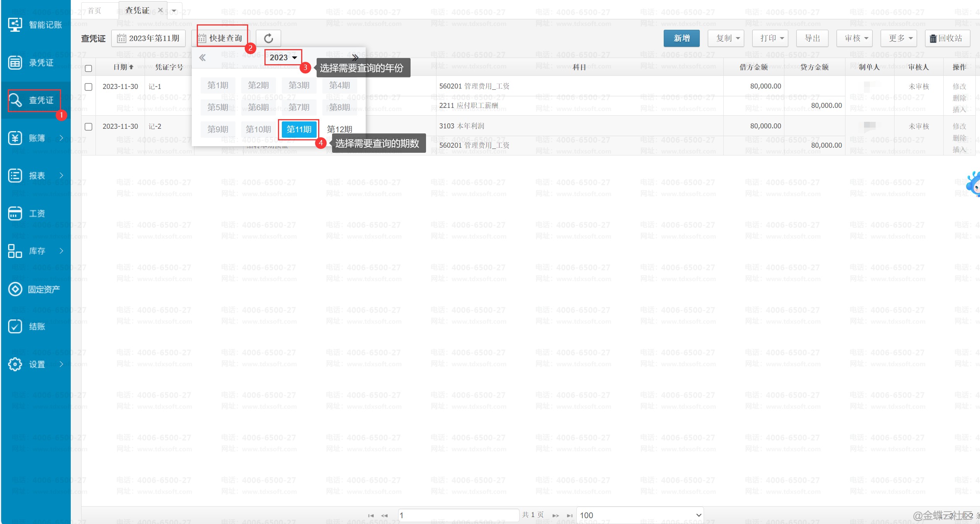Expand the 报表 sidebar menu
This screenshot has height=524, width=980.
coord(37,176)
